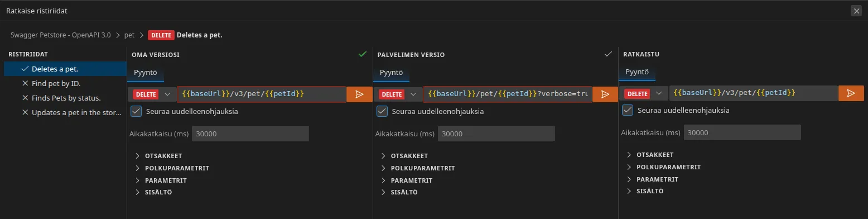Expand Sisältö in Ratkaistu pane
Screen dimensions: 868x219
click(x=645, y=191)
